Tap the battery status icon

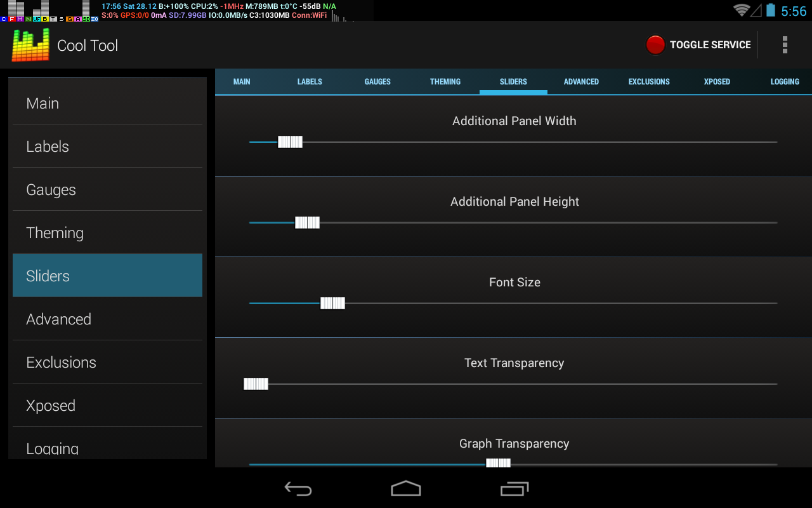[771, 10]
